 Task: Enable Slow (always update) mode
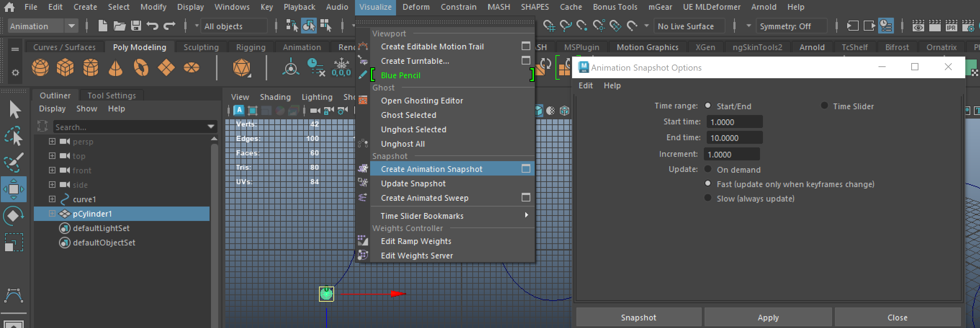point(707,198)
